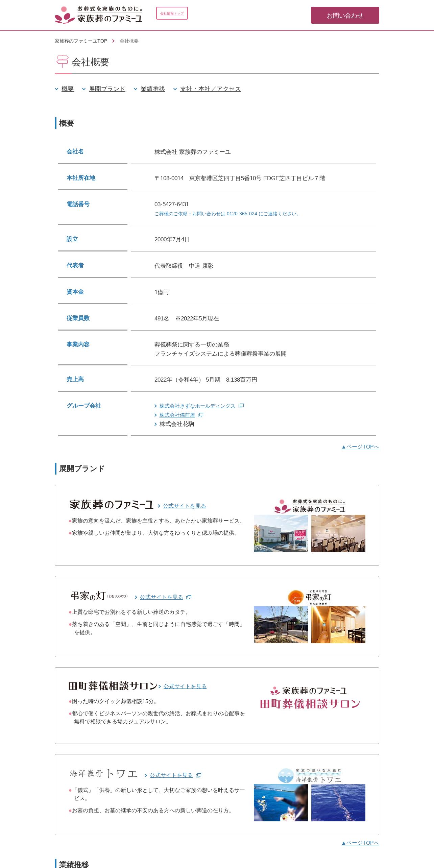
Task: Click the 株式会社花駒 list item
Action: [176, 424]
